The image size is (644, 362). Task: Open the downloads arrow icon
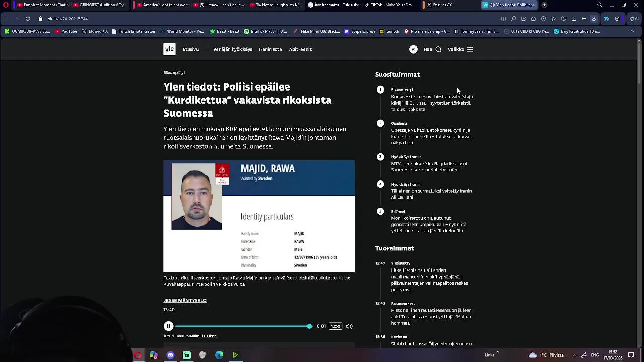(574, 19)
